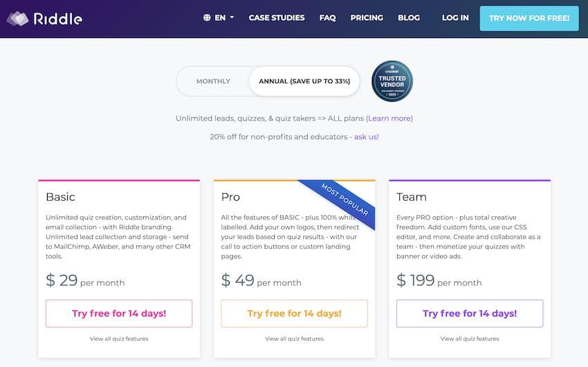Click the Trusted Vendor badge

(392, 81)
